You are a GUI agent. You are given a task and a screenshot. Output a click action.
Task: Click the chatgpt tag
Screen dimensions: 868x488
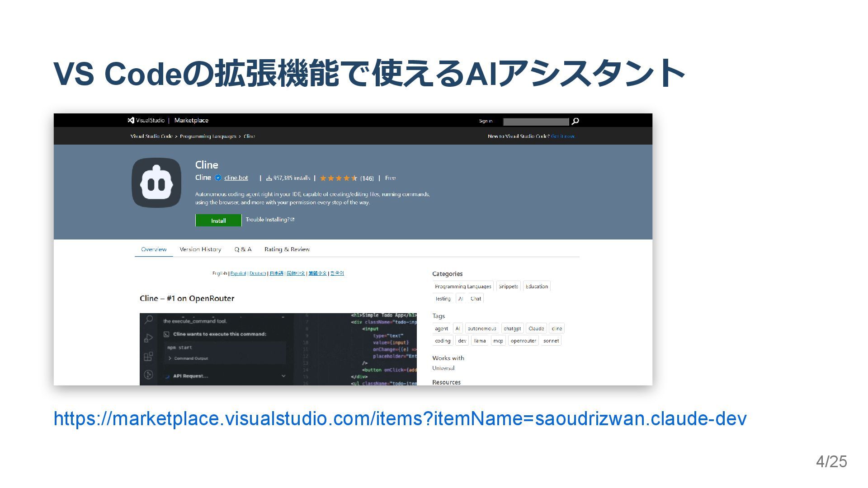(x=512, y=328)
